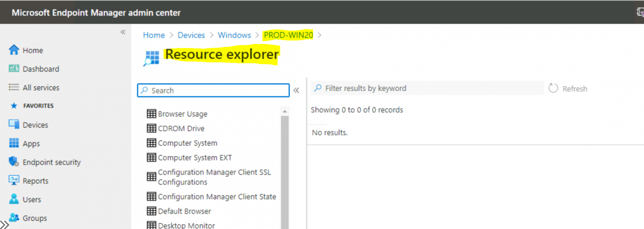This screenshot has height=229, width=644.
Task: Open Endpoint security in the sidebar
Action: point(52,162)
